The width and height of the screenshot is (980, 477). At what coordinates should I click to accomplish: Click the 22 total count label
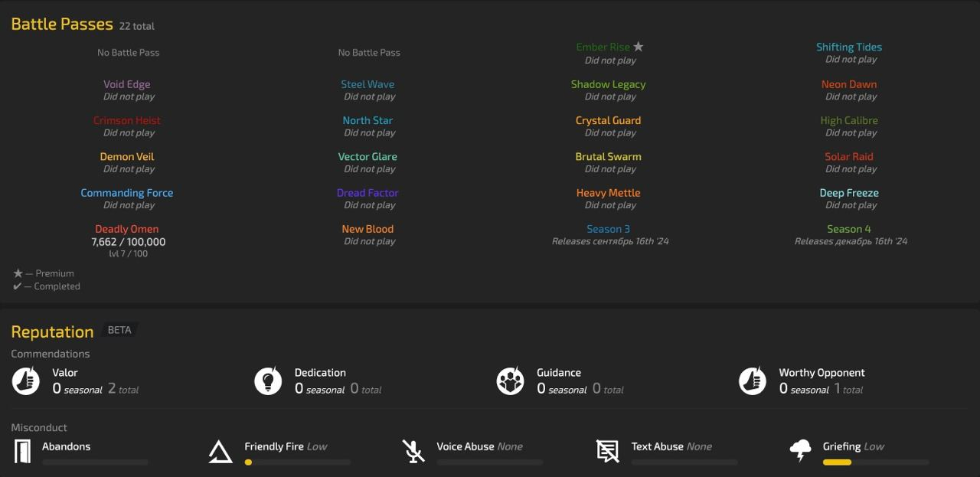click(x=137, y=26)
